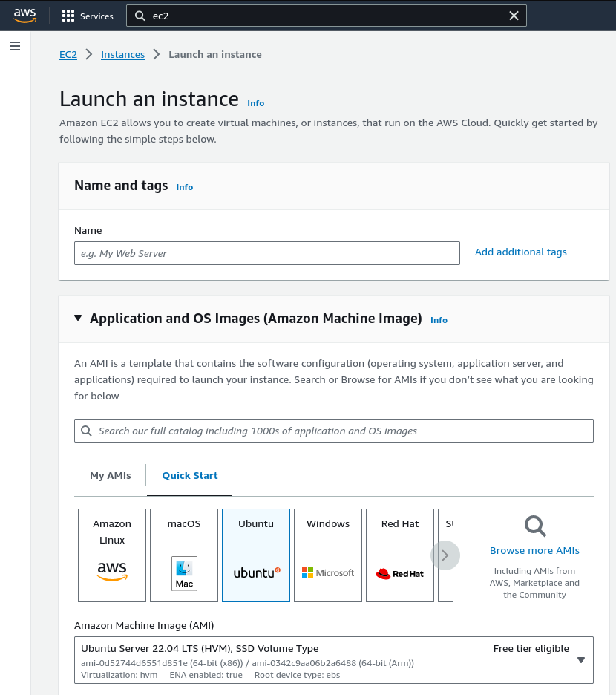Image resolution: width=616 pixels, height=695 pixels.
Task: Click the Services label in top bar
Action: 96,16
